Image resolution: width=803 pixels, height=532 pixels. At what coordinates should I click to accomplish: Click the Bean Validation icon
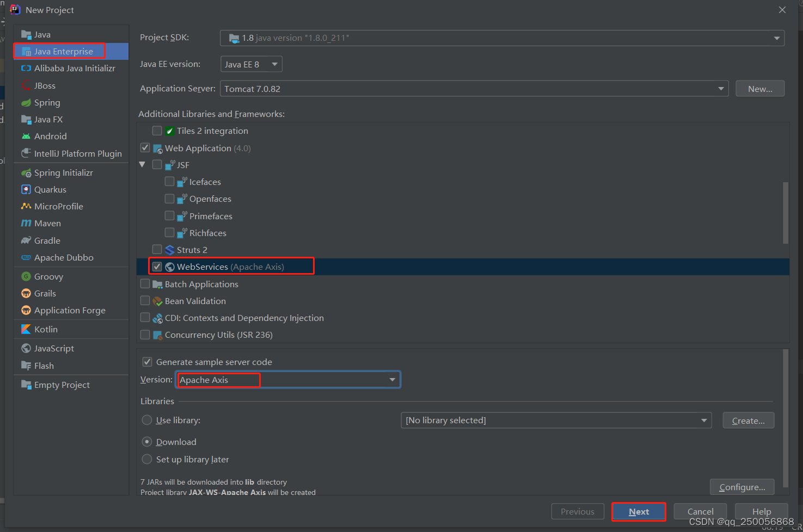(x=158, y=301)
